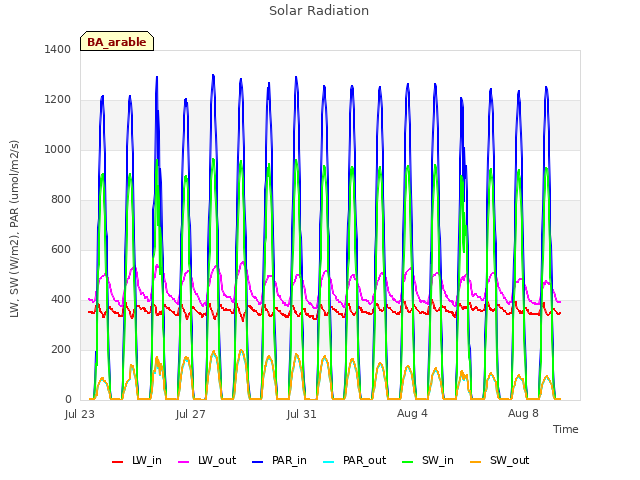Click the 0 y-axis tick label
The image size is (640, 480).
68,400
